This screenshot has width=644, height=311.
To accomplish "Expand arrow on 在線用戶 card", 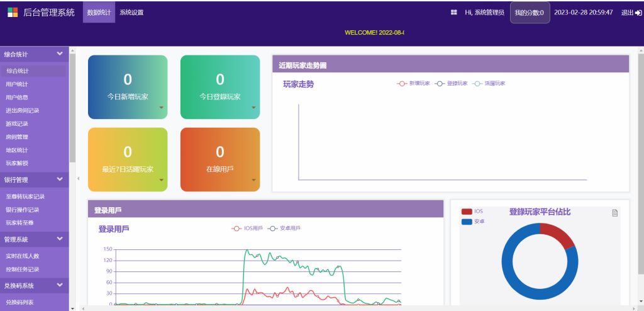I will click(253, 180).
